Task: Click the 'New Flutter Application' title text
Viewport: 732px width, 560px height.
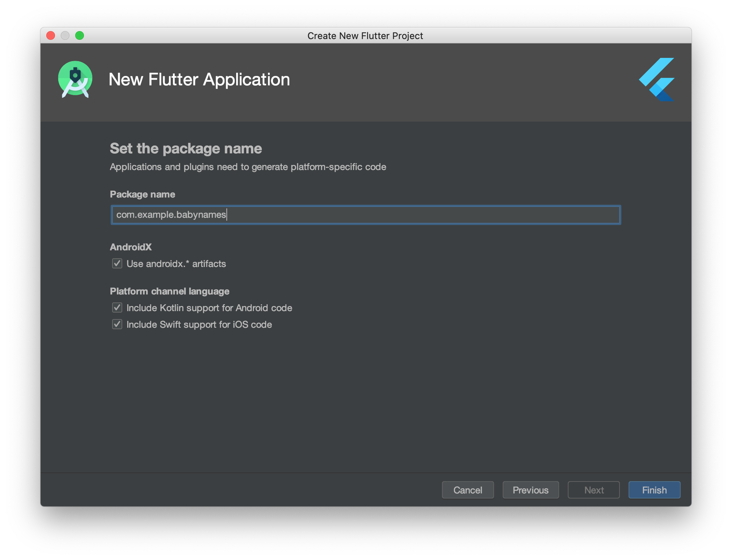Action: [x=199, y=80]
